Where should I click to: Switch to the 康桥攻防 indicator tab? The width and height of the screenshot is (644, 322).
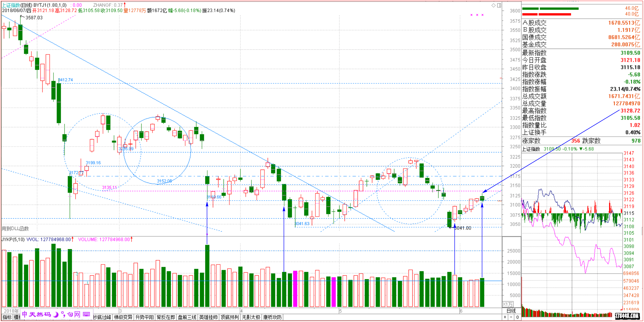pos(272,317)
